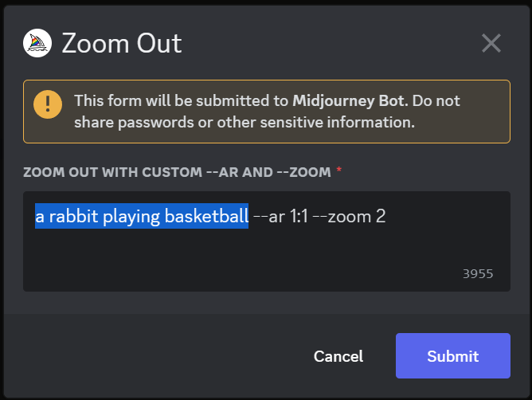Click the "ZOOM OUT WITH CUSTOM --AR AND --ZOOM" label
532x400 pixels.
pos(177,172)
